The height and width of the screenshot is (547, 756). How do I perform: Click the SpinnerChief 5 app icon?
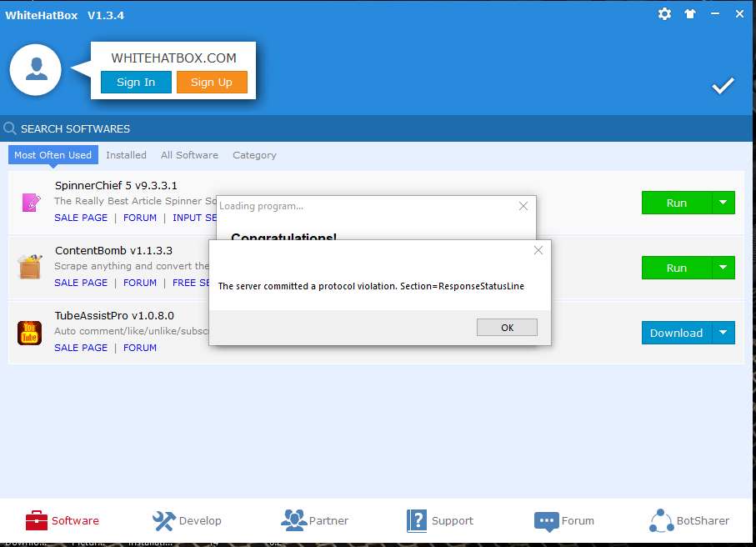[x=31, y=202]
